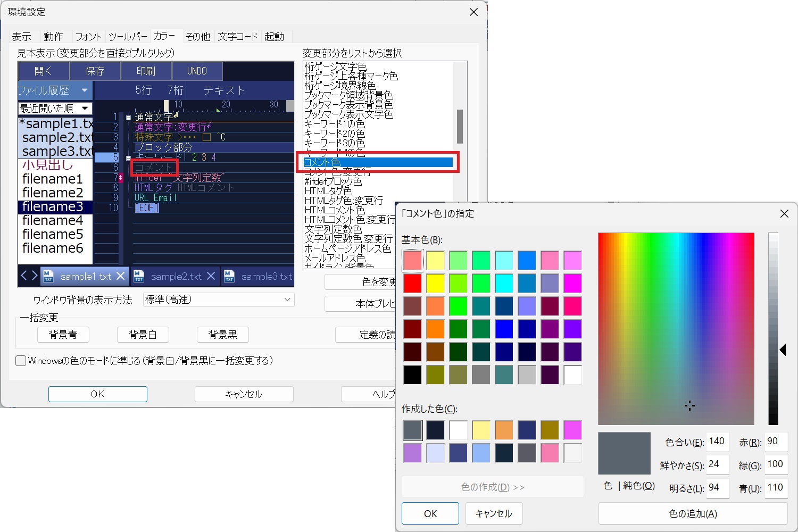Open the 最近開いた順 sort dropdown

85,109
